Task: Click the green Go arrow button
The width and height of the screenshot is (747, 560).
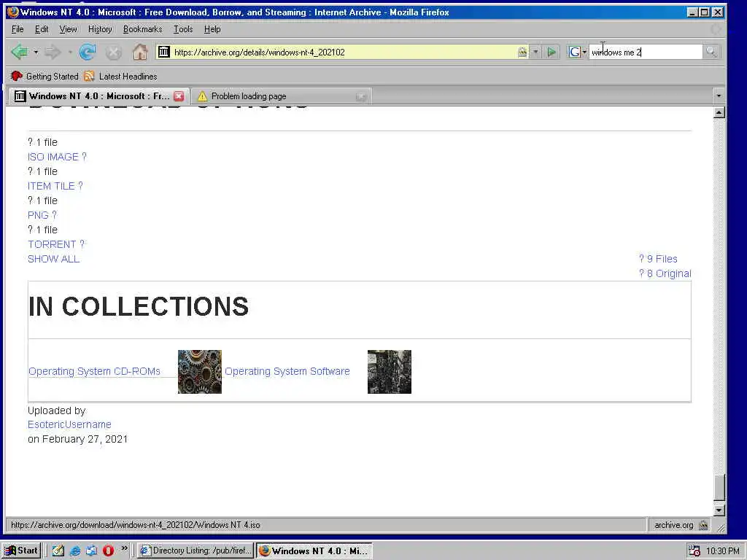Action: click(551, 52)
